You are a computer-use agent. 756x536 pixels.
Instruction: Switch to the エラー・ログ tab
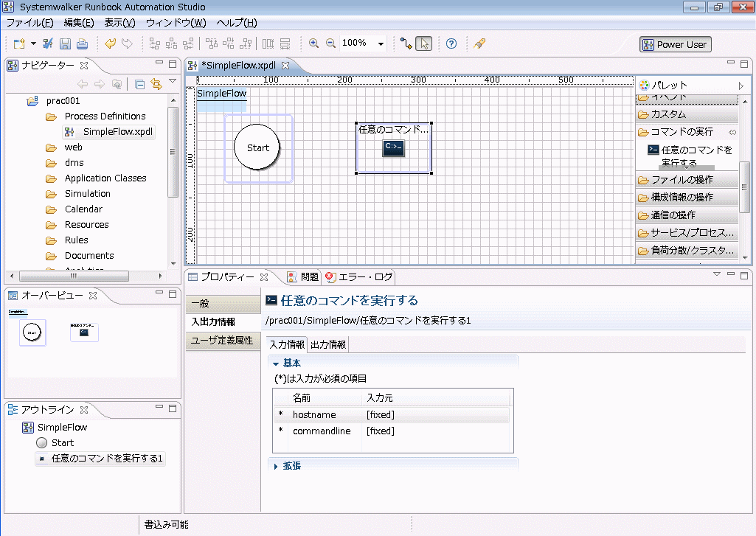pos(359,276)
